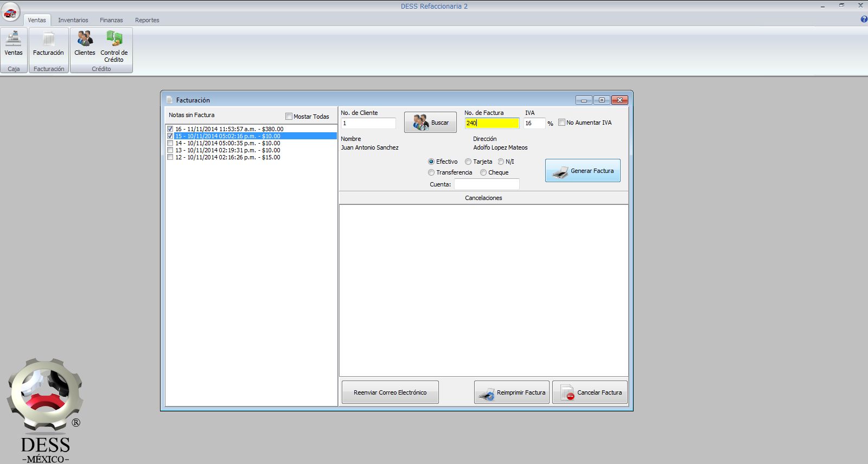Close the Facturación window
868x464 pixels.
coord(620,100)
